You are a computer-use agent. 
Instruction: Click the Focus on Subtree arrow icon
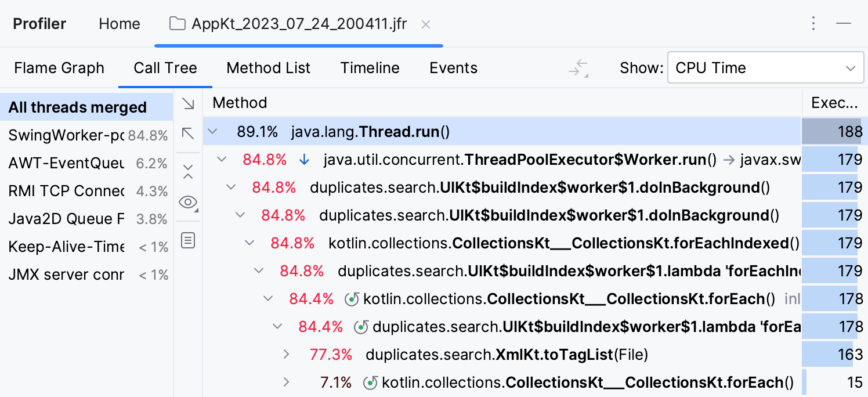(188, 103)
